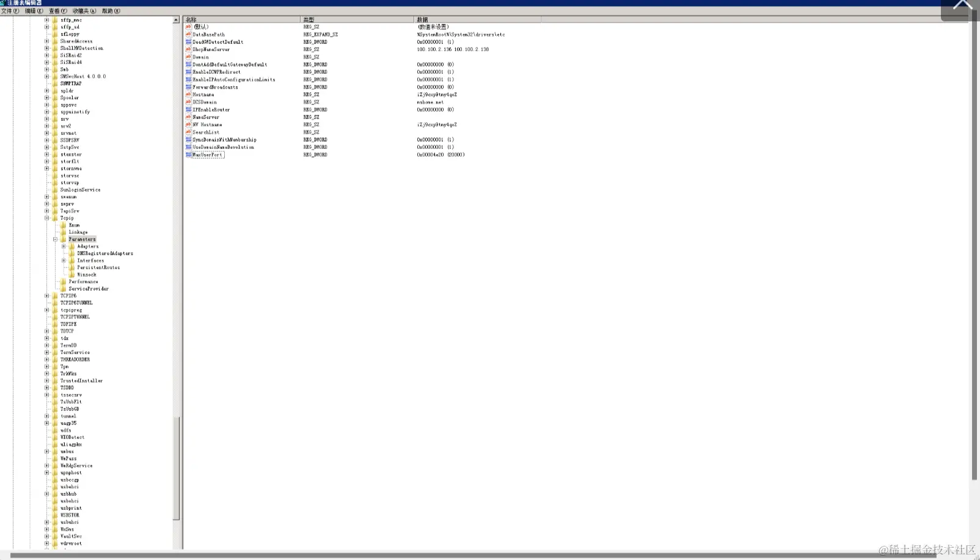Click the ab icon of NV Hostname value
The image size is (980, 560).
[x=188, y=125]
